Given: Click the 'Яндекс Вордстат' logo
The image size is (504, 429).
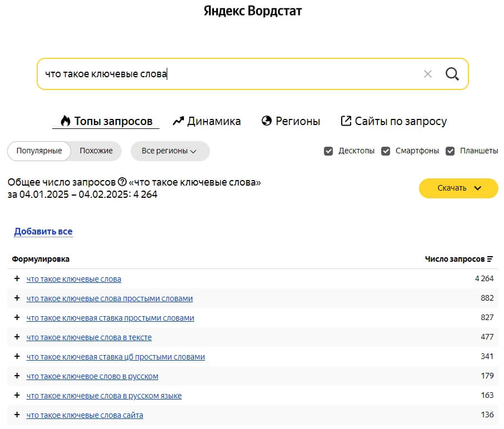Looking at the screenshot, I should [x=253, y=11].
